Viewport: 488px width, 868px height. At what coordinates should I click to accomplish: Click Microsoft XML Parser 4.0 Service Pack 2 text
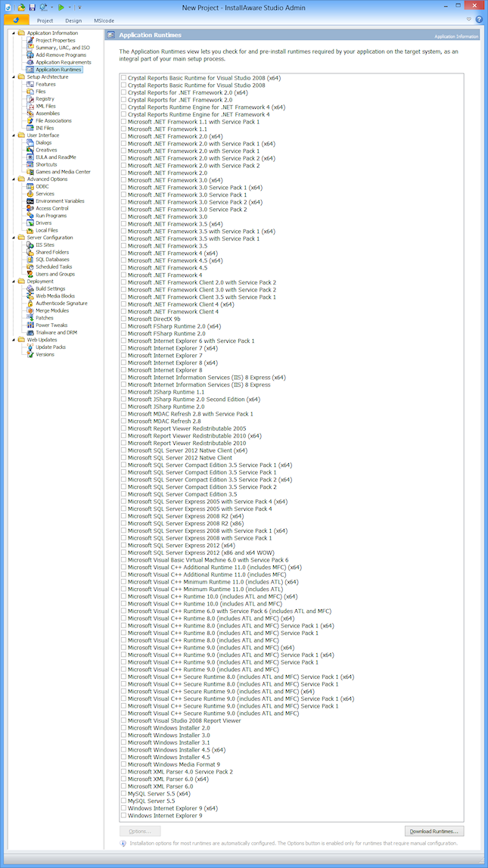(180, 772)
